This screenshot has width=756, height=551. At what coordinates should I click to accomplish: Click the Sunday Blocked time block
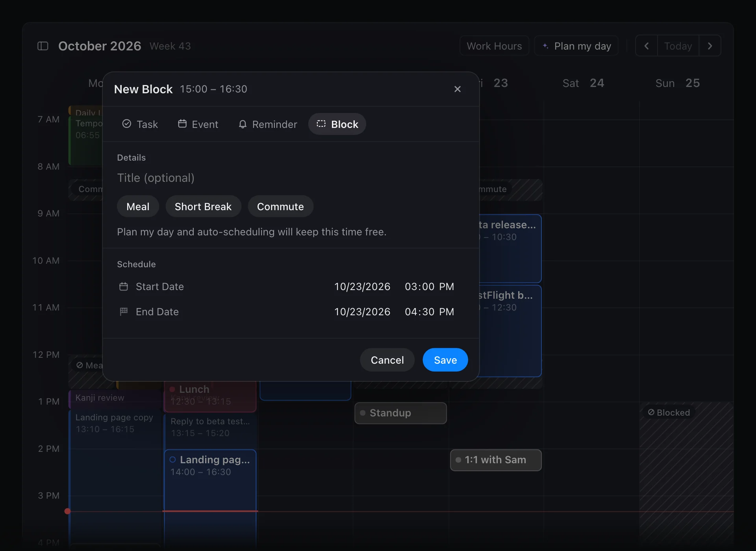tap(686, 472)
